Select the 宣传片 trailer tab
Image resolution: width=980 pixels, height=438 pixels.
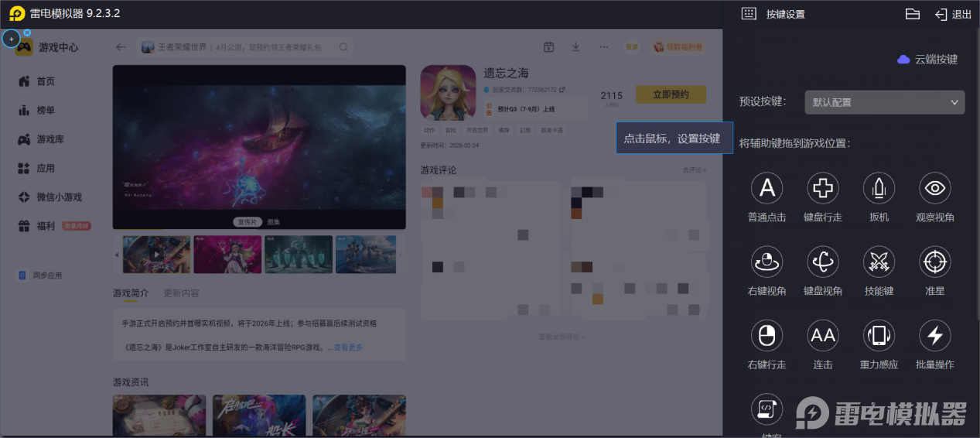pyautogui.click(x=248, y=221)
